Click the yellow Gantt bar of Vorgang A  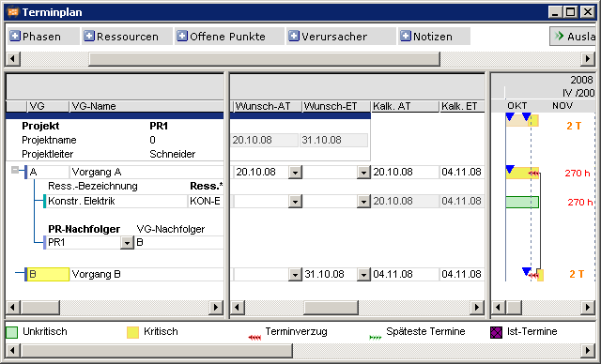522,173
